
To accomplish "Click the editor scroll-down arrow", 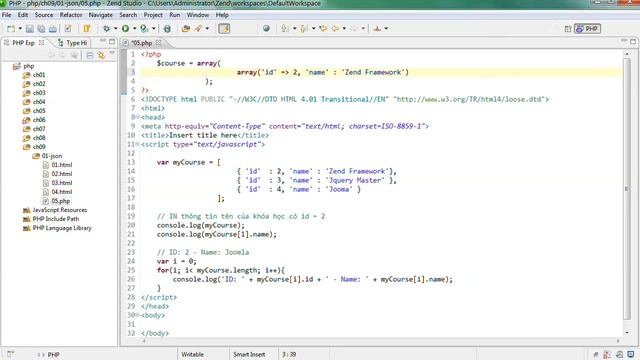I will (627, 333).
